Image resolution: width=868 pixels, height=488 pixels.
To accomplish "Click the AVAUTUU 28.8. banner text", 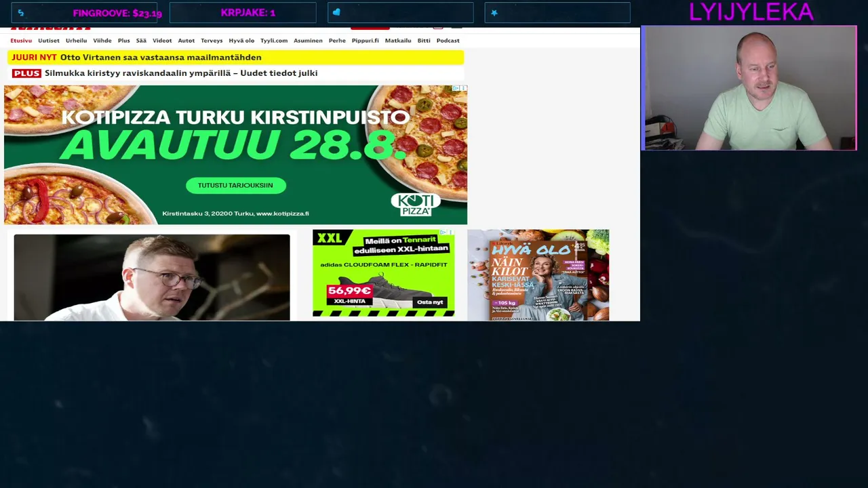I will tap(235, 144).
